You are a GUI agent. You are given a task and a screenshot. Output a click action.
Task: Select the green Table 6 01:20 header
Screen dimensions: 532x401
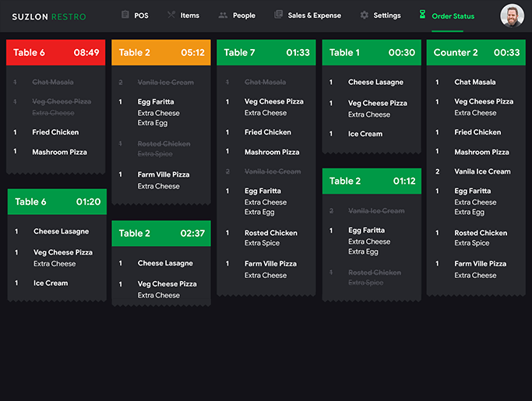coord(57,202)
